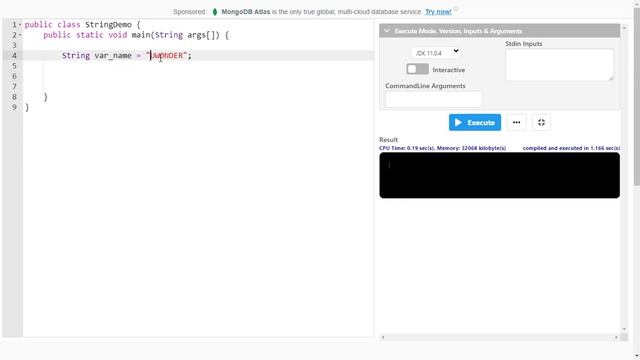Click empty line 6 in the editor gutter

pos(14,76)
